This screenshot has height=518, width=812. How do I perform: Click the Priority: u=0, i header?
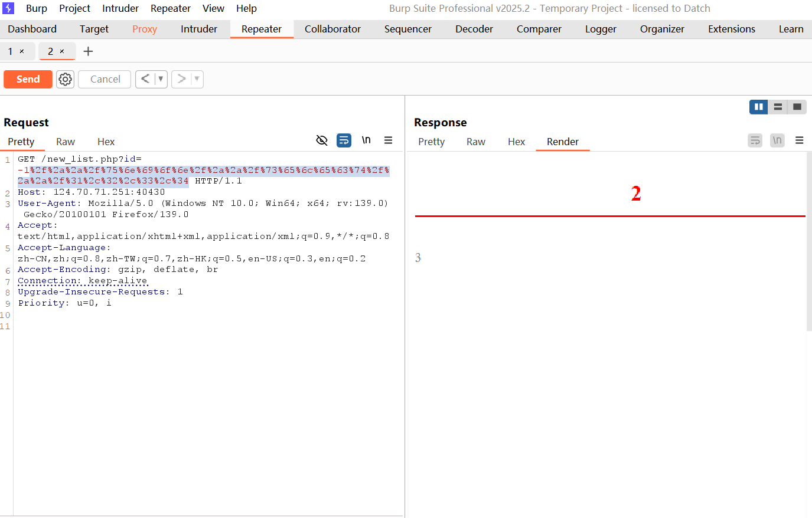pyautogui.click(x=64, y=303)
